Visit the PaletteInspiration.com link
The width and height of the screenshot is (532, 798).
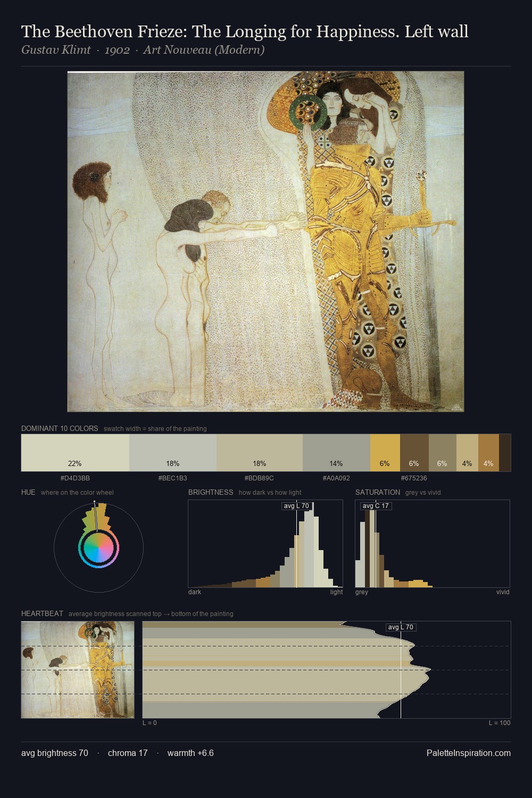pyautogui.click(x=469, y=753)
